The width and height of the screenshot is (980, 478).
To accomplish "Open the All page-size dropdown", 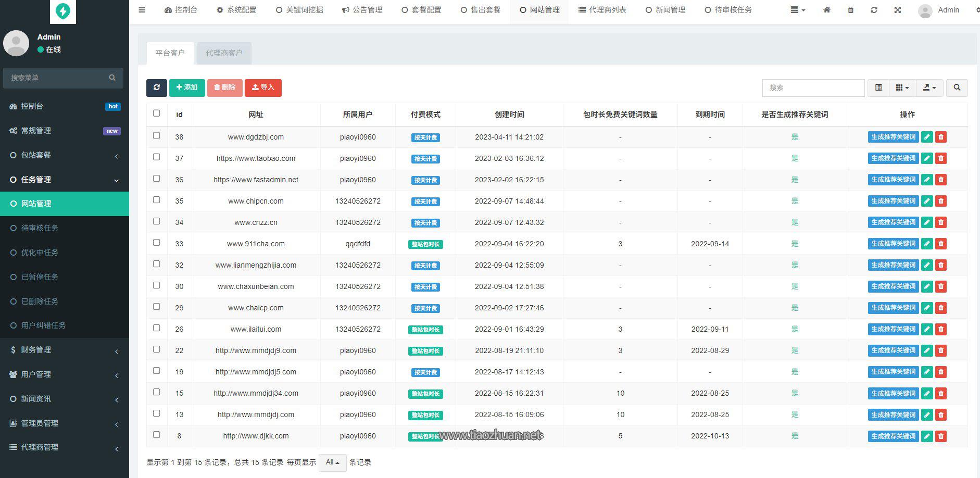I will click(x=332, y=462).
